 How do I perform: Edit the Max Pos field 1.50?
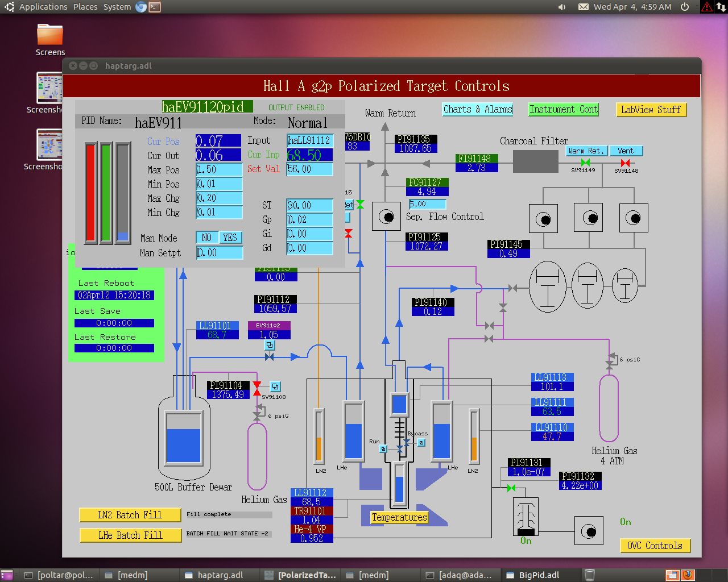tap(219, 169)
